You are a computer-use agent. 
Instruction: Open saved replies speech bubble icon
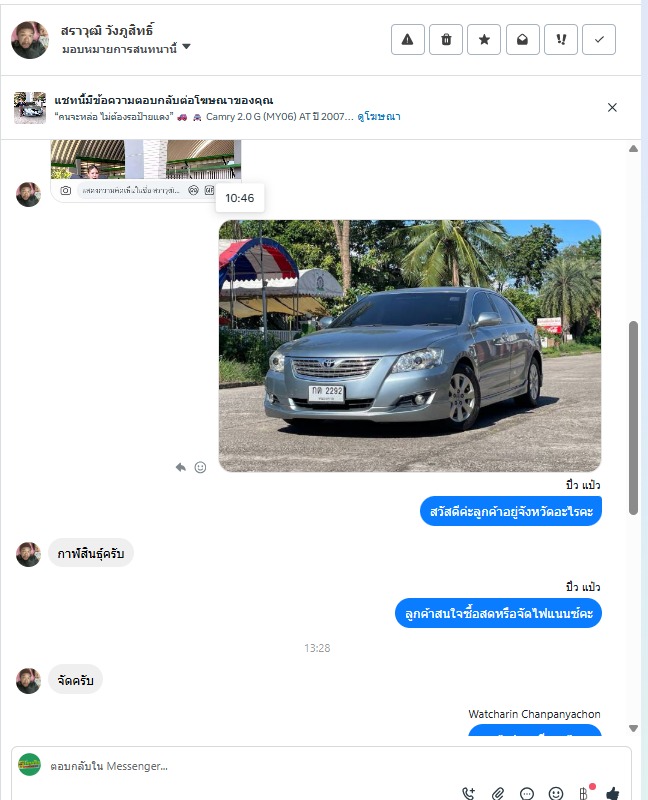coord(527,793)
